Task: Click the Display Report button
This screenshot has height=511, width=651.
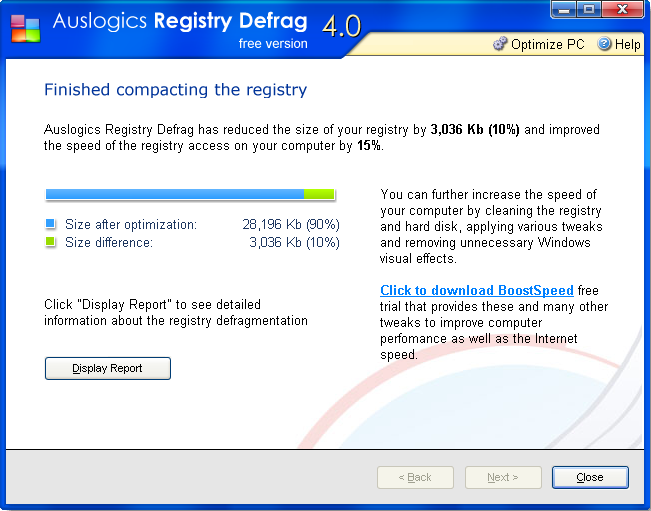Action: [108, 368]
